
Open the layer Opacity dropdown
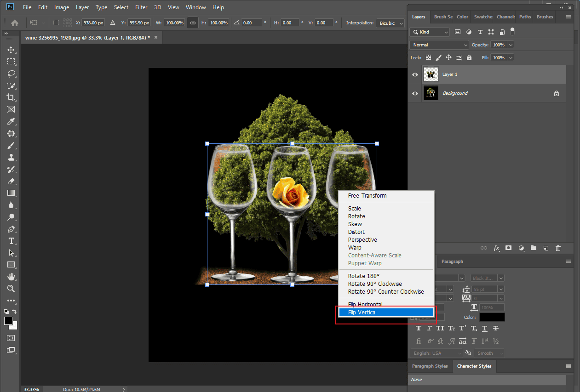[x=510, y=45]
